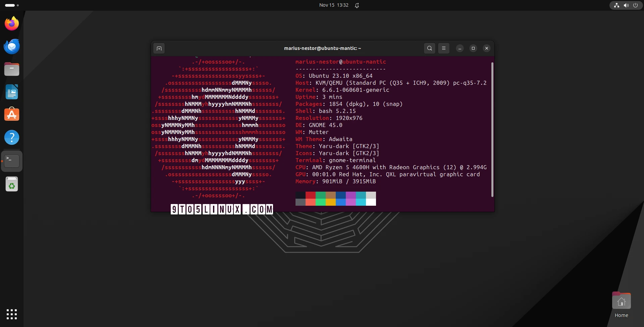Viewport: 644px width, 327px height.
Task: Mute sound using the speaker icon
Action: pyautogui.click(x=626, y=5)
